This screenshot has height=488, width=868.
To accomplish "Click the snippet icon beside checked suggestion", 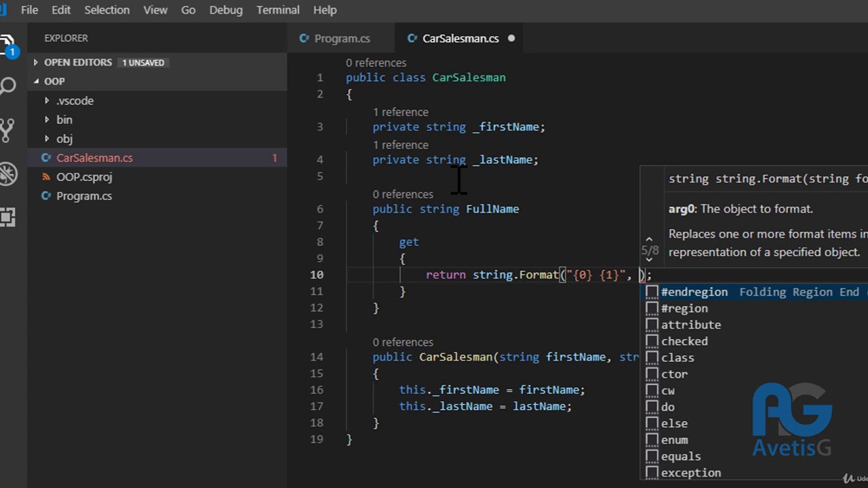I will (652, 341).
